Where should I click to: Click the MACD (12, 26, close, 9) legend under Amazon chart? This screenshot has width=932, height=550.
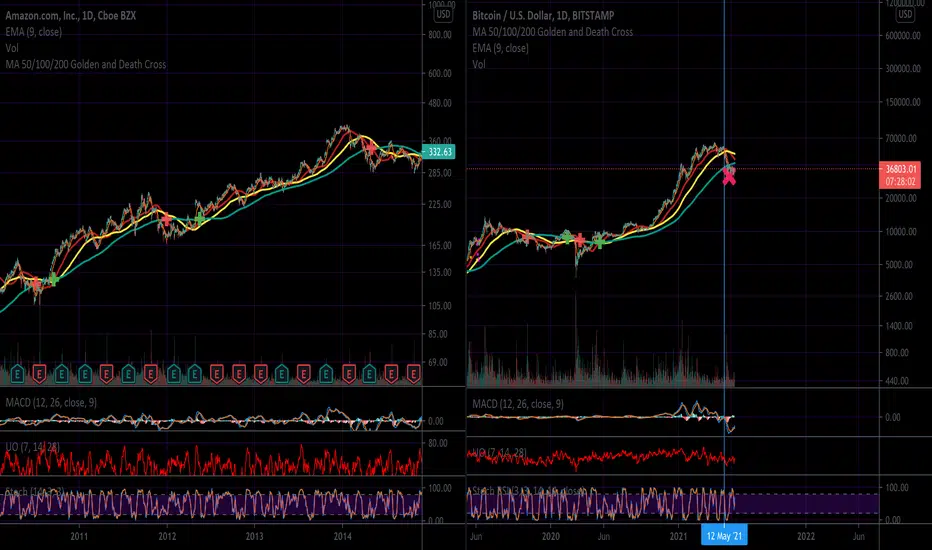[x=51, y=403]
